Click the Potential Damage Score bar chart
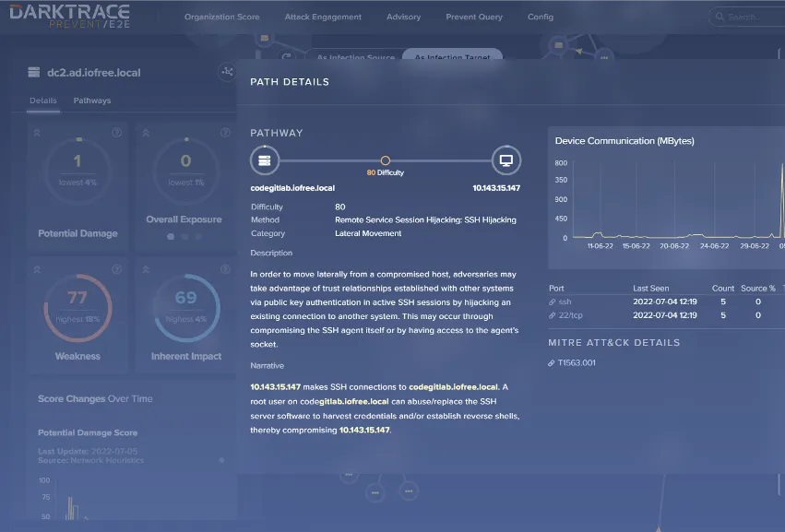The image size is (785, 532). tap(136, 499)
